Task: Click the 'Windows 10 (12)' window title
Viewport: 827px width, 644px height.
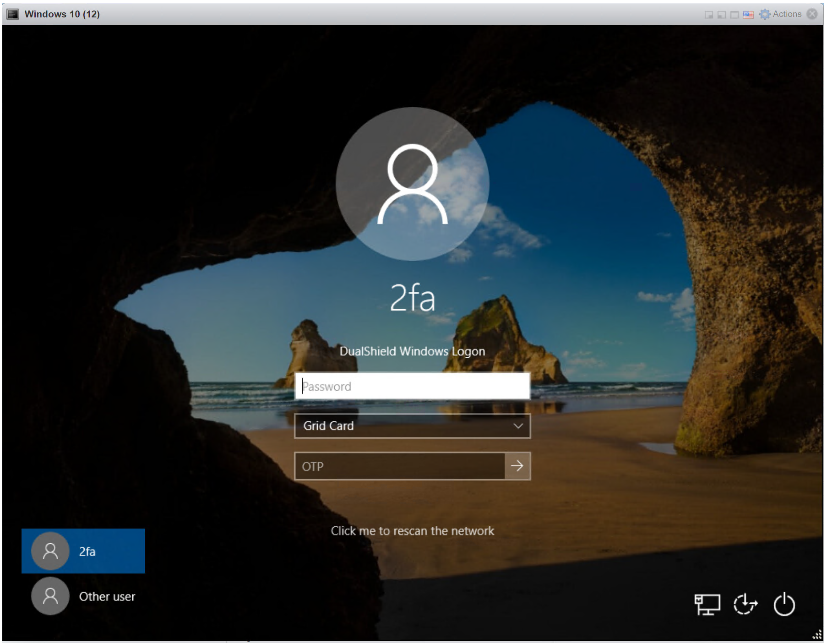Action: coord(62,14)
